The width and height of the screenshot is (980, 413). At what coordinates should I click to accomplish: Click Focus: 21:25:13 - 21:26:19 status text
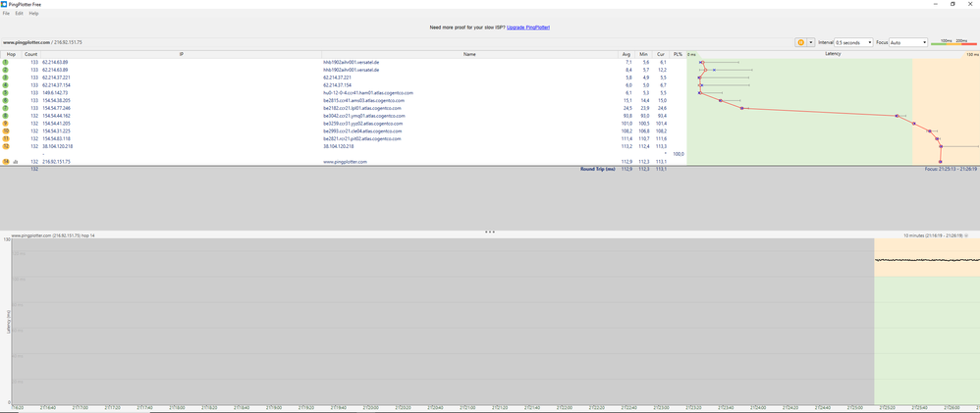click(x=952, y=169)
